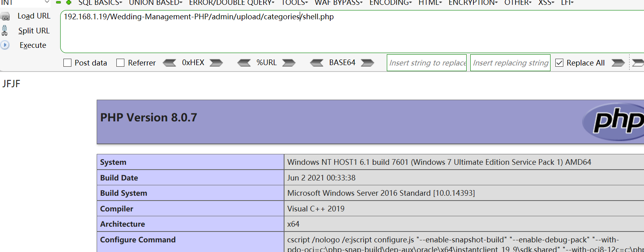This screenshot has height=252, width=644.
Task: Click in the URL text area
Action: click(352, 32)
